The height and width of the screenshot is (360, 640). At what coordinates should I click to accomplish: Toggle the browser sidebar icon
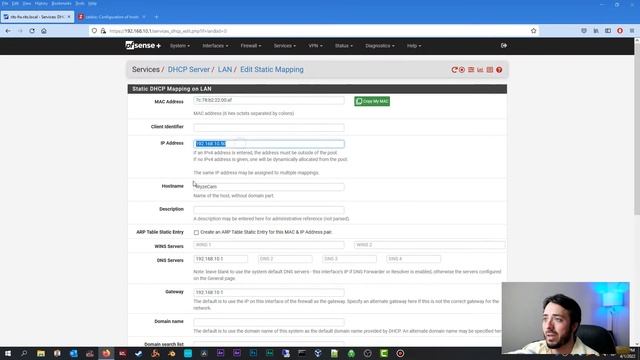[x=608, y=31]
